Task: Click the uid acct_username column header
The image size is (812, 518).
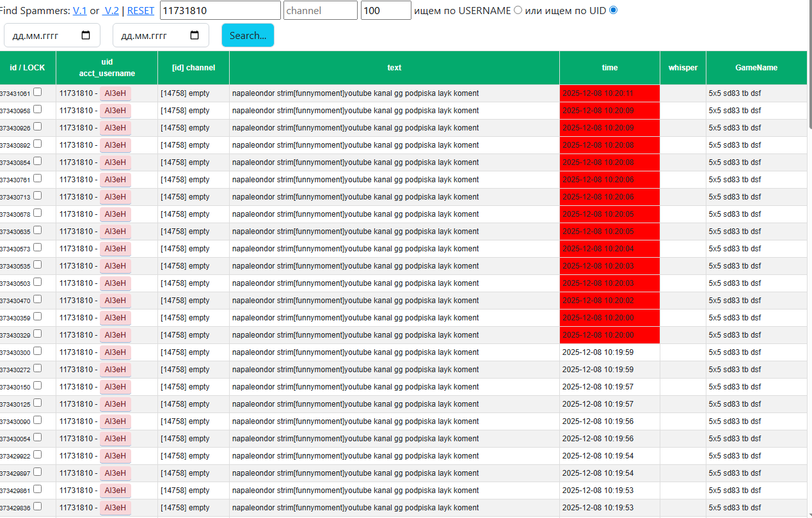Action: pyautogui.click(x=107, y=67)
